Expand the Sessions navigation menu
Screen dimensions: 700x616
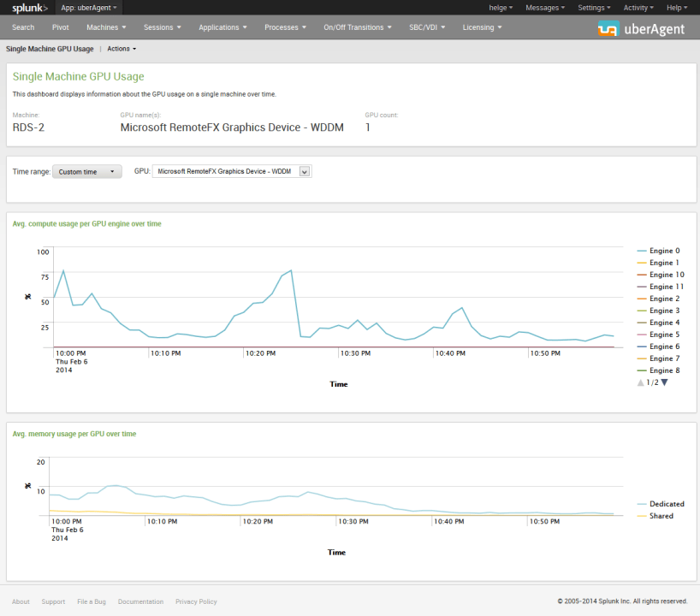162,27
